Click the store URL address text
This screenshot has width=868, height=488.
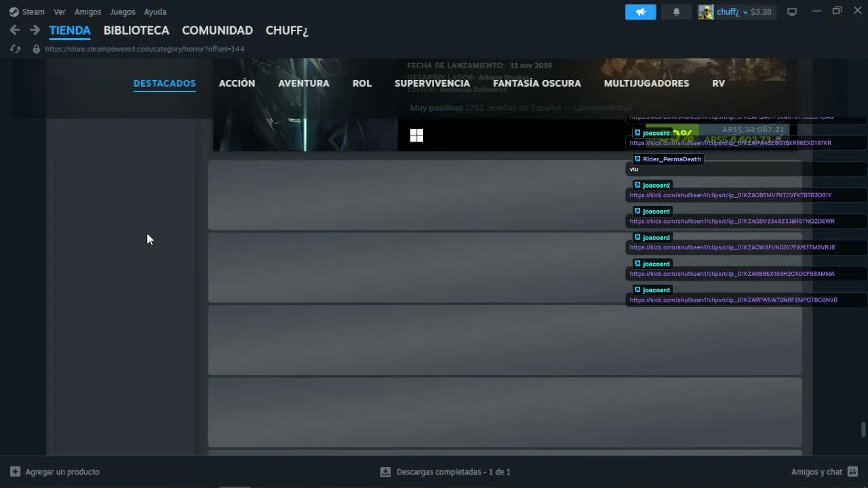coord(144,49)
